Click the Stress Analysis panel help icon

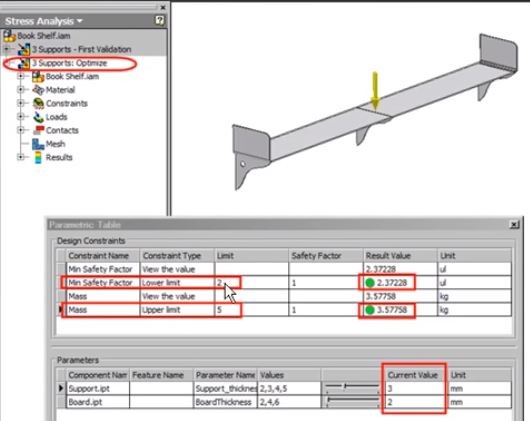click(160, 21)
